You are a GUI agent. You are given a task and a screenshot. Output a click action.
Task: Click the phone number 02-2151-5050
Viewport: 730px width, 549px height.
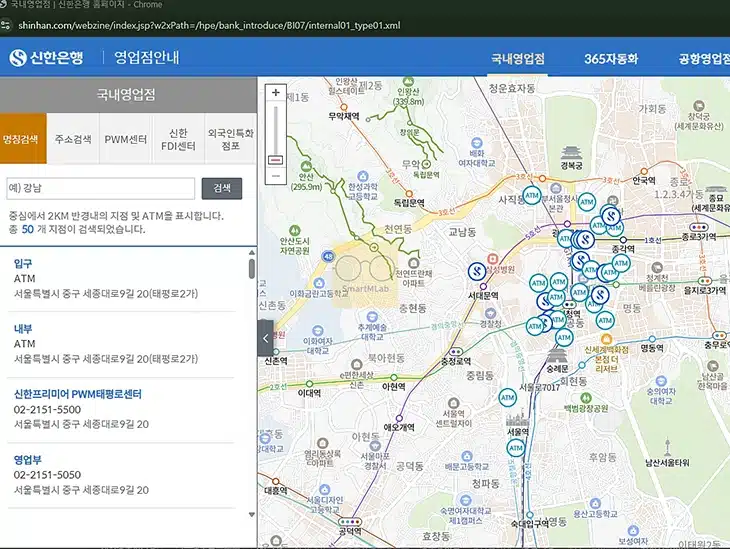47,474
